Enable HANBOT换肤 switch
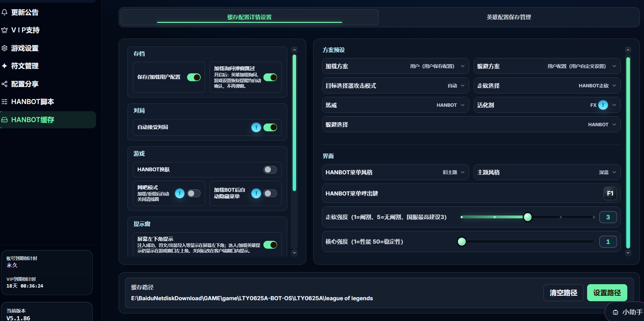Screen dimensions: 644x321 pyautogui.click(x=270, y=170)
